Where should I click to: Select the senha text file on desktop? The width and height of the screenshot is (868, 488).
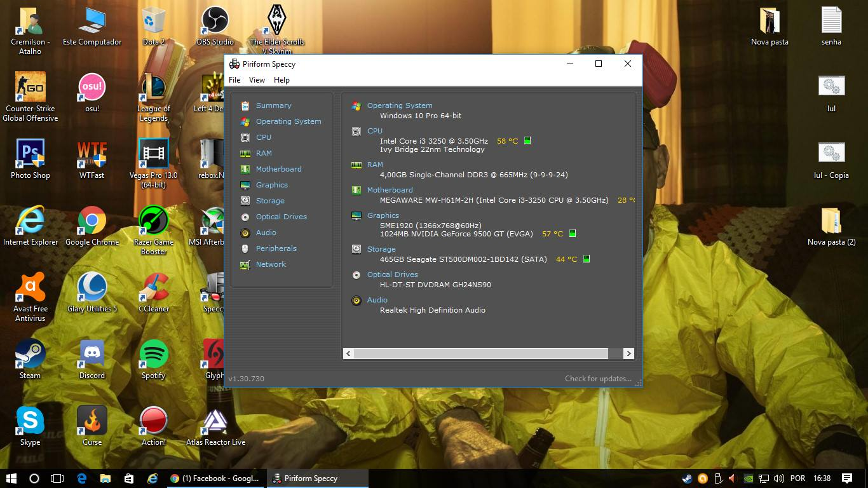pyautogui.click(x=831, y=27)
